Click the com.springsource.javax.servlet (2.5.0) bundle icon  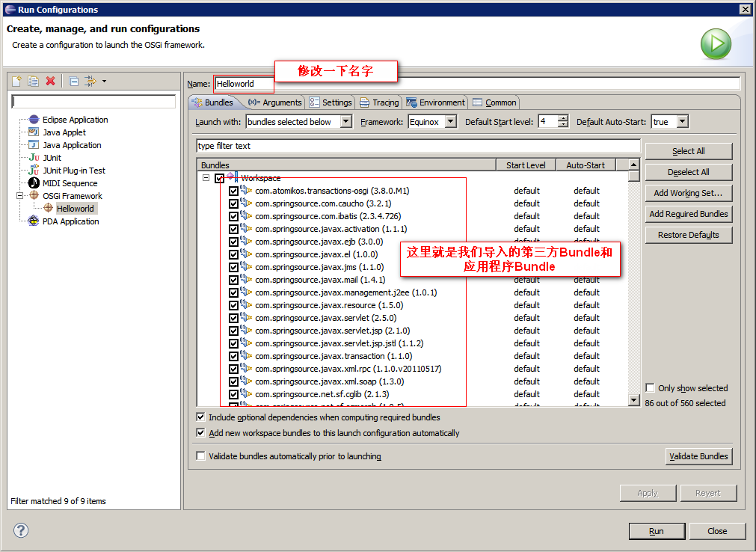(246, 317)
